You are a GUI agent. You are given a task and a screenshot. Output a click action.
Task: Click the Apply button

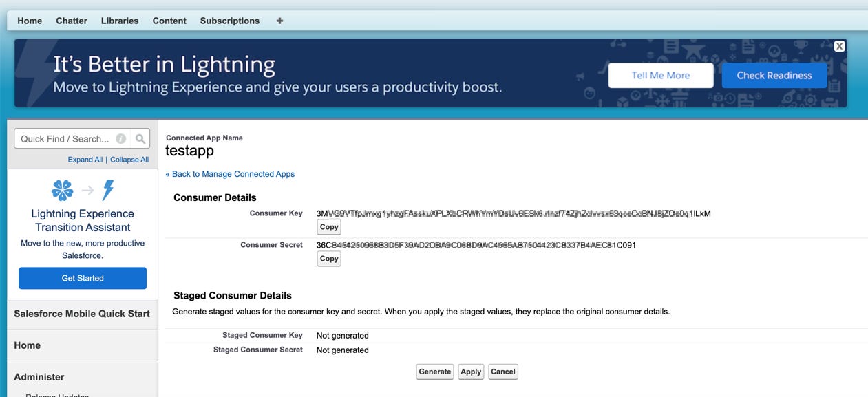click(471, 372)
